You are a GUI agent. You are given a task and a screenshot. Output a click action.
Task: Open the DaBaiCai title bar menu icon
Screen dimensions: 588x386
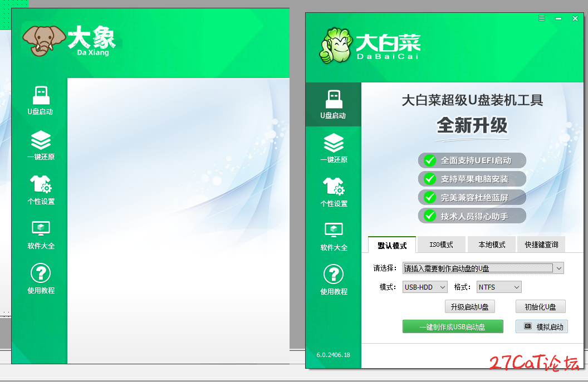(541, 18)
